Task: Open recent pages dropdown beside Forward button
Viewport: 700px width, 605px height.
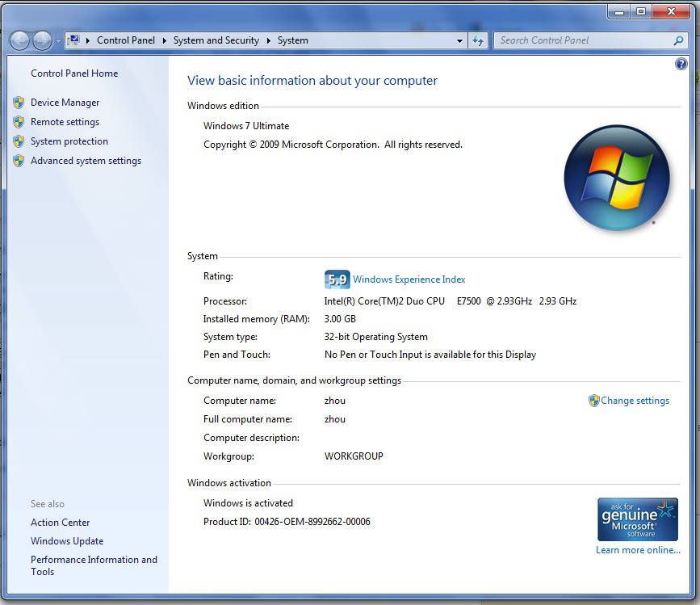Action: [x=58, y=41]
